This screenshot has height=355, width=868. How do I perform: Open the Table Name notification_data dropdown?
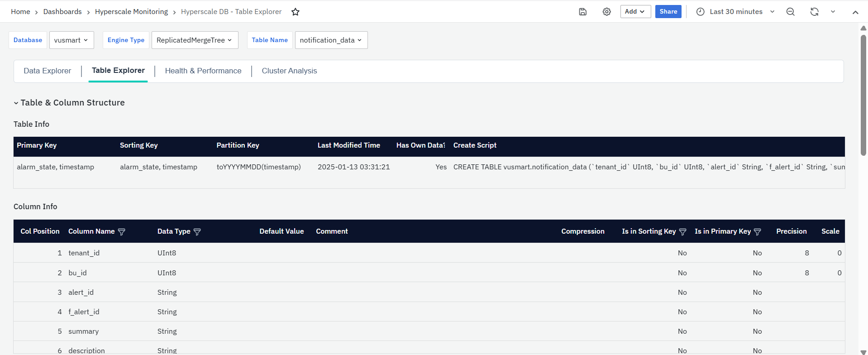tap(331, 40)
